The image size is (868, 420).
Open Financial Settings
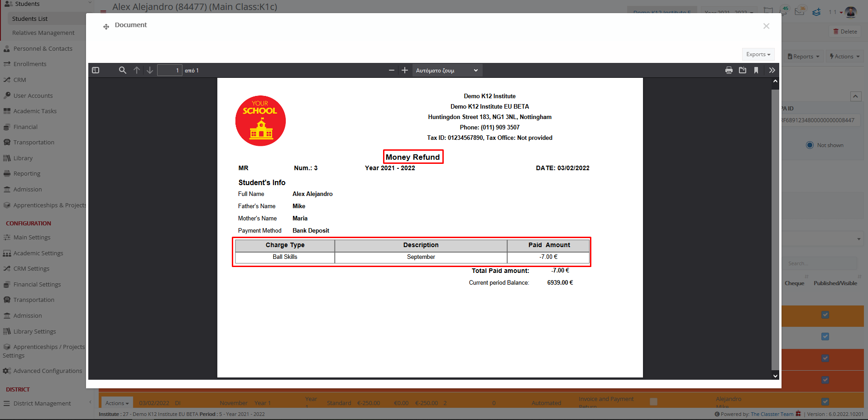point(37,284)
